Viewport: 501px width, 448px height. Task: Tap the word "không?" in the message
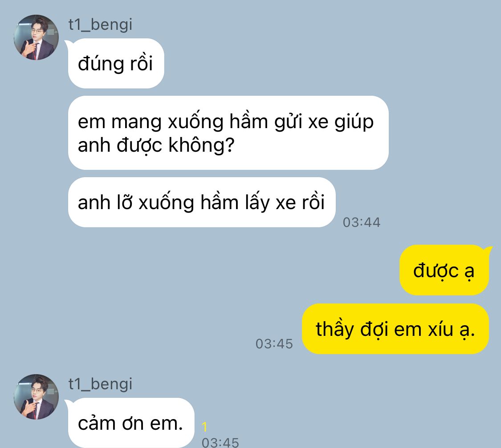201,145
